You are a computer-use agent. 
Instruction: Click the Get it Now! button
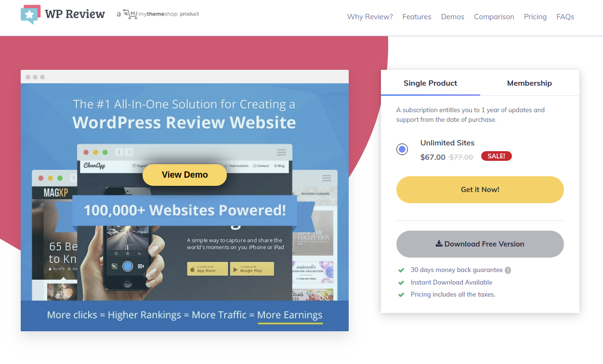tap(480, 190)
